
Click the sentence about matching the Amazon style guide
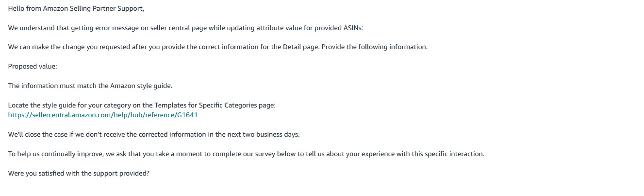pos(90,86)
